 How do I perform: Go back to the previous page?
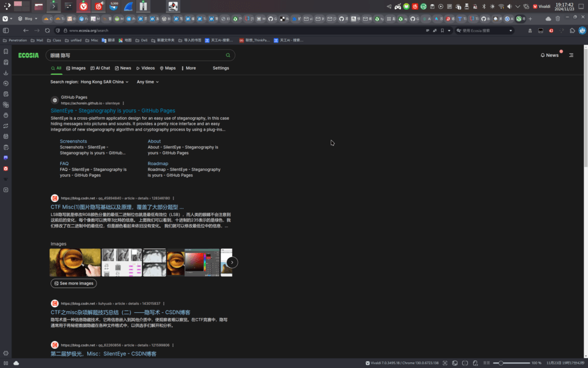(26, 30)
